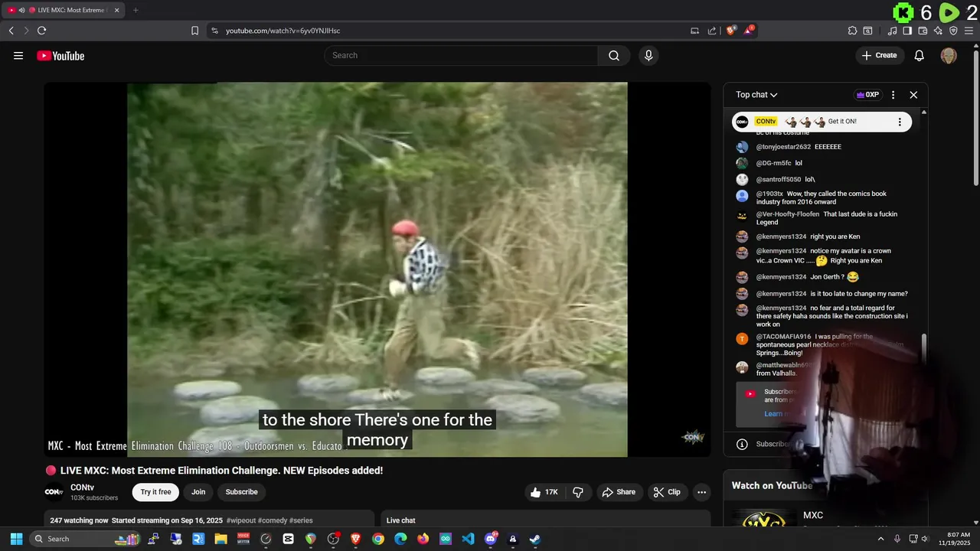This screenshot has height=551, width=980.
Task: Open Visual Studio Code from taskbar
Action: (468, 539)
